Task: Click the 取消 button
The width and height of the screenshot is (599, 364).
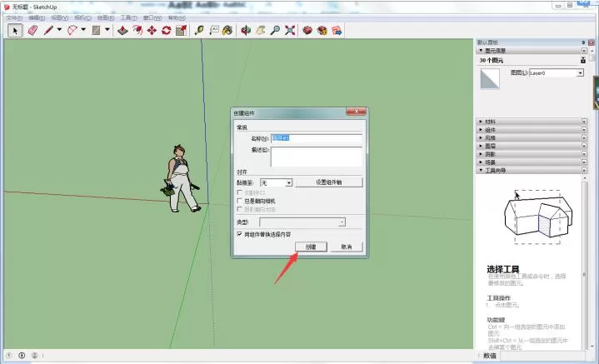Action: point(347,247)
